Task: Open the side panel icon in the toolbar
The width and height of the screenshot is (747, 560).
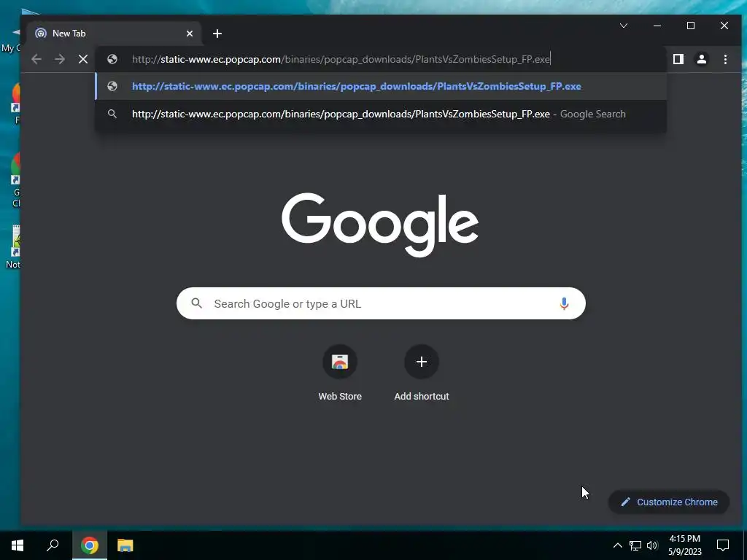Action: (678, 59)
